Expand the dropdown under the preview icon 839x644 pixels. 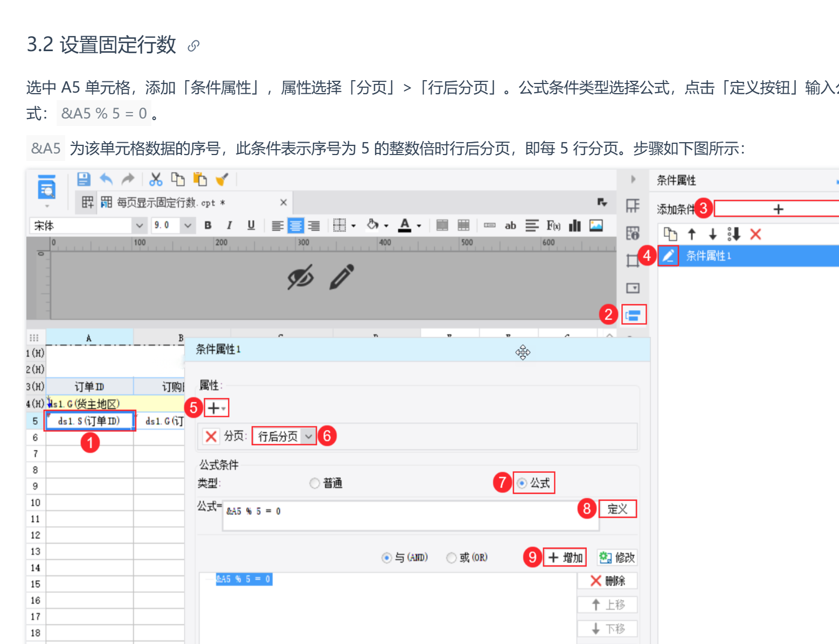tap(47, 206)
